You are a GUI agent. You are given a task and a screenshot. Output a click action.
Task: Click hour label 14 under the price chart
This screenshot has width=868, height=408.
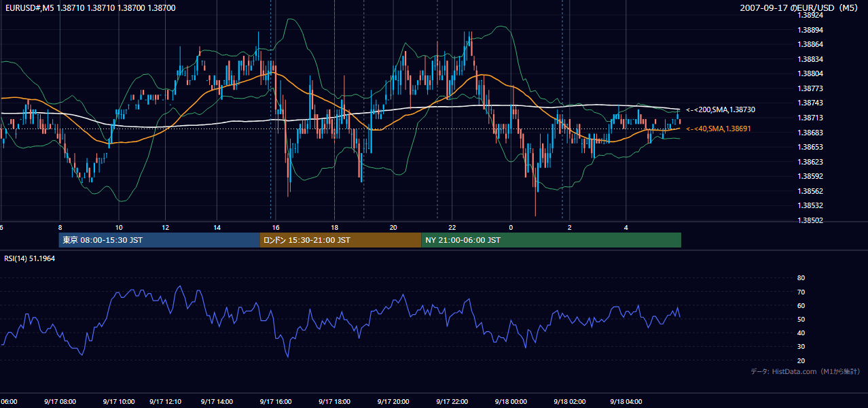pos(217,227)
